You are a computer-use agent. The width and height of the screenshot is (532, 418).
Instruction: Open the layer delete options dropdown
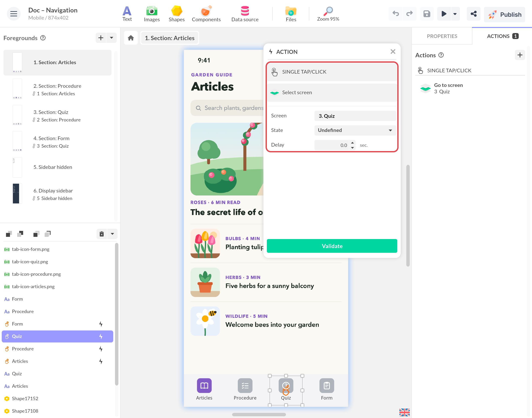[112, 234]
